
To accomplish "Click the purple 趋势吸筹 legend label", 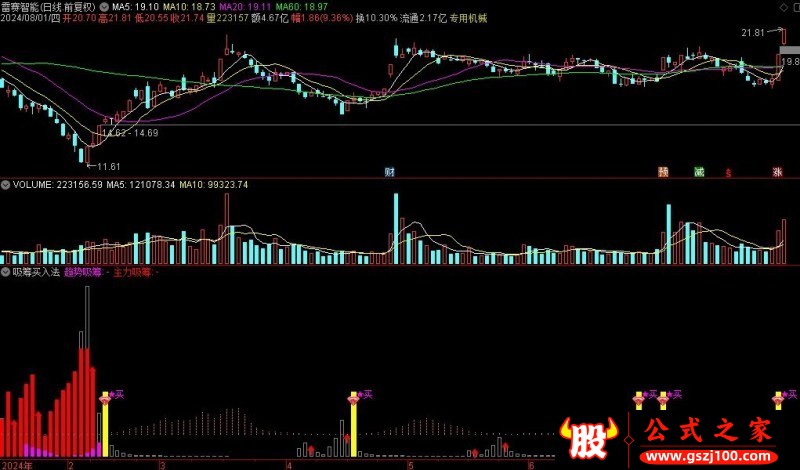I will pyautogui.click(x=85, y=273).
